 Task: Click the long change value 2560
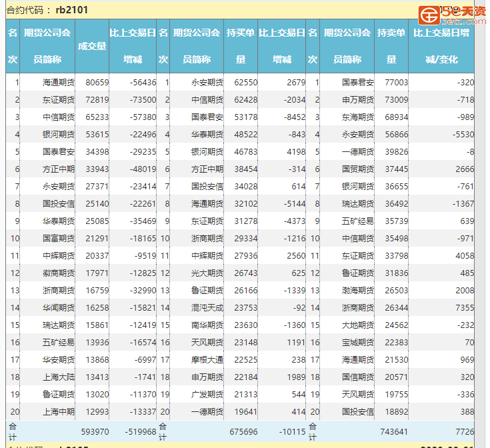[296, 256]
